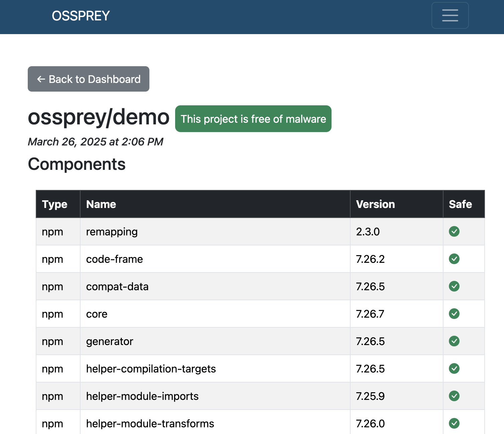Click the safe checkmark for helper-module-transforms
Image resolution: width=504 pixels, height=434 pixels.
coord(454,423)
